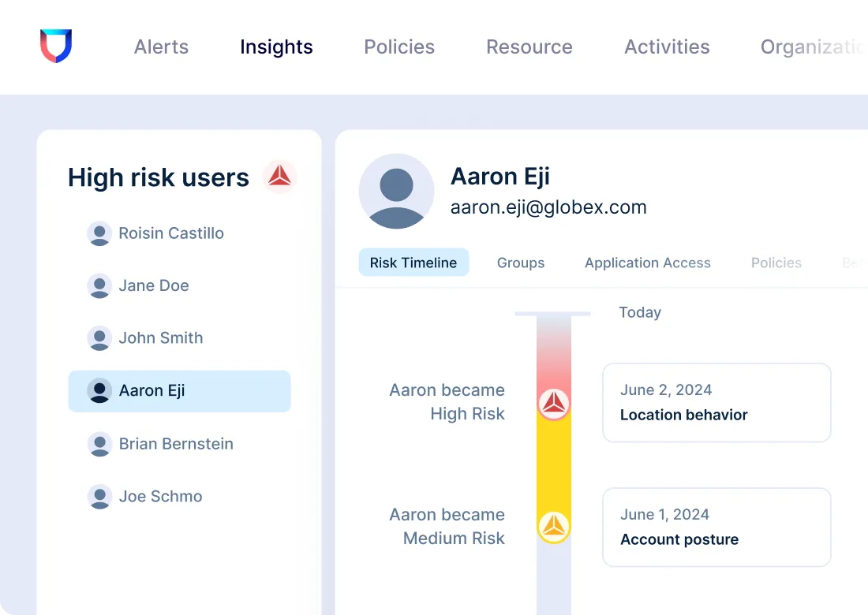The width and height of the screenshot is (868, 615).
Task: Open the June 2 Location behavior card
Action: click(x=716, y=402)
